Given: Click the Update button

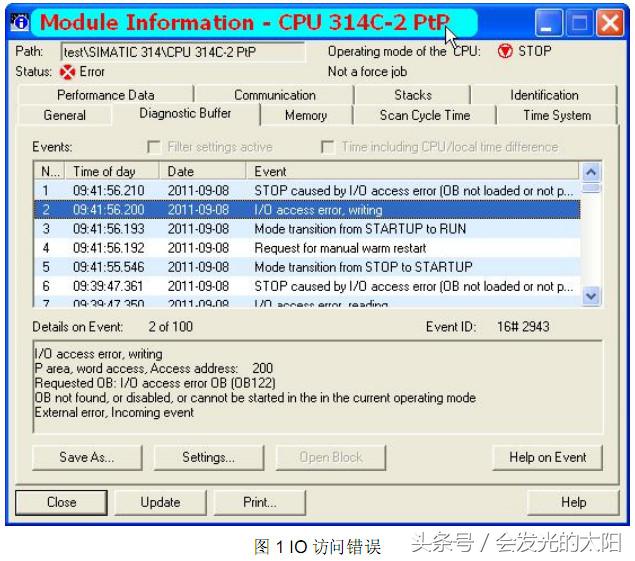Looking at the screenshot, I should 160,502.
